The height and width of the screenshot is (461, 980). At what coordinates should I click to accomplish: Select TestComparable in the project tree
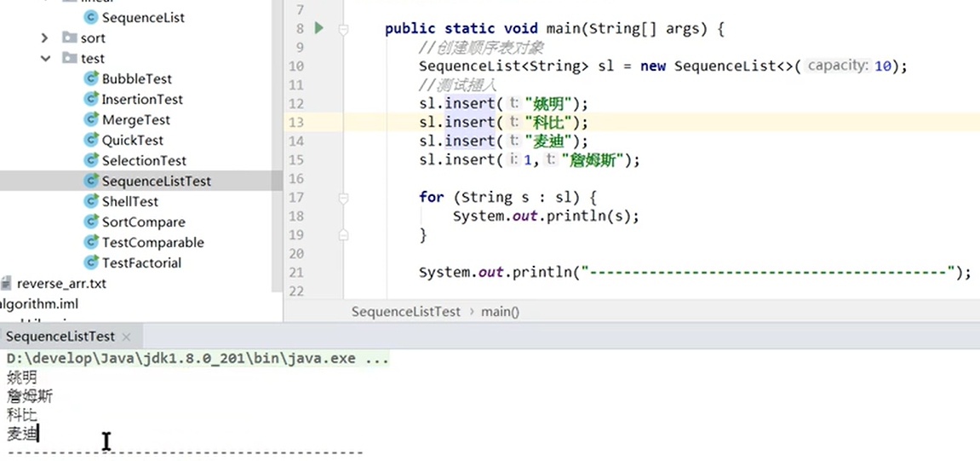(x=153, y=242)
